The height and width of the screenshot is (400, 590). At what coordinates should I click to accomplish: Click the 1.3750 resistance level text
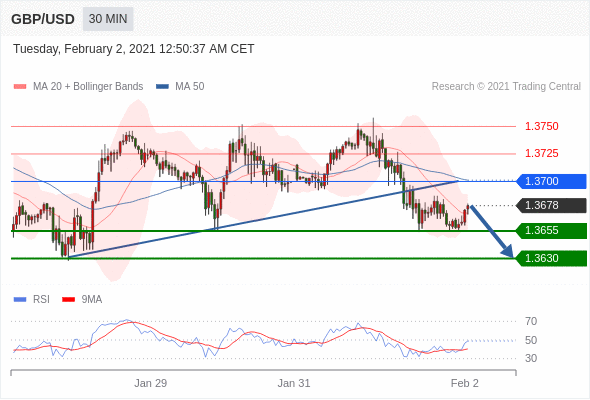pos(541,126)
